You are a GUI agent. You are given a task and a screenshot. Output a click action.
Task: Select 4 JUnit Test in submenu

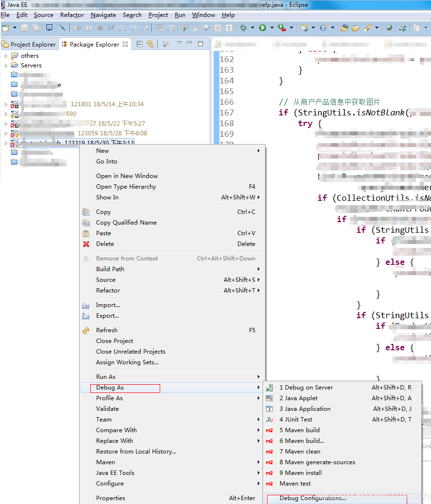pyautogui.click(x=343, y=420)
